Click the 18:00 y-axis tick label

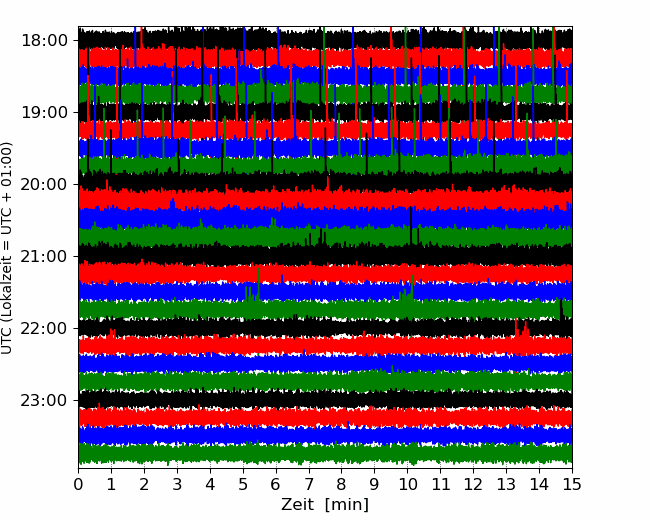[x=44, y=41]
